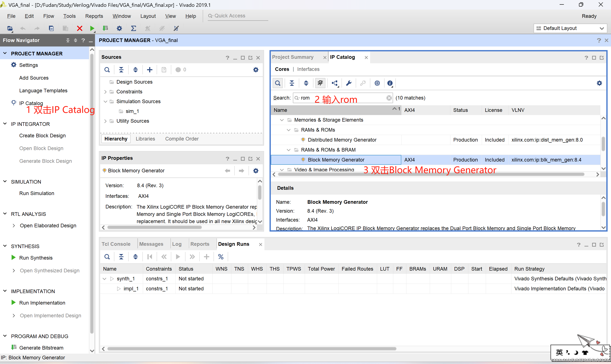Click Run Implementation
Image resolution: width=611 pixels, height=364 pixels.
coord(42,303)
